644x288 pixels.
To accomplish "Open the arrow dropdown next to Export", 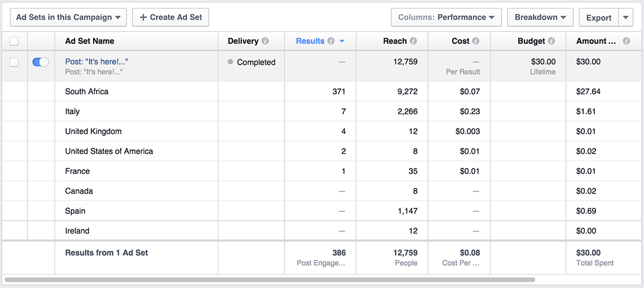I will click(625, 17).
